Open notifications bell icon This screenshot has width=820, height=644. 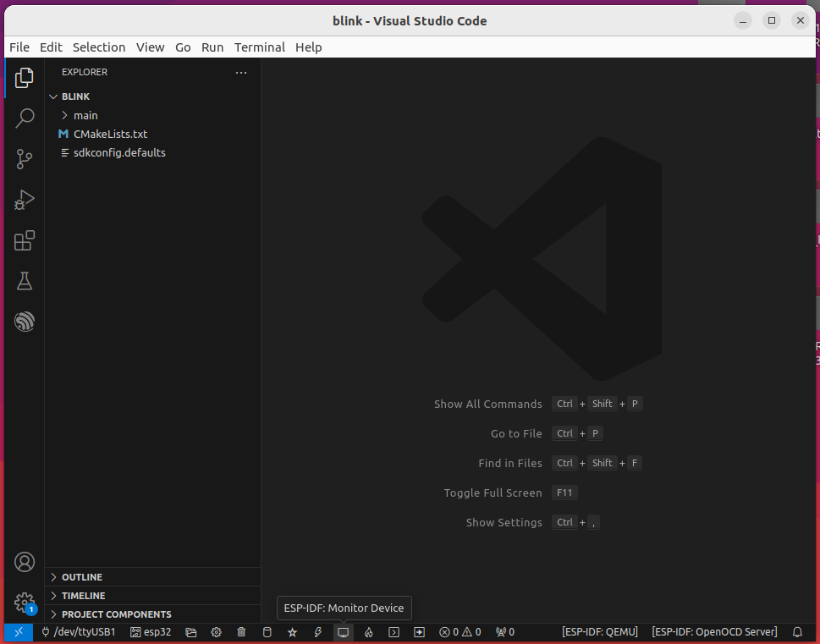(x=797, y=632)
